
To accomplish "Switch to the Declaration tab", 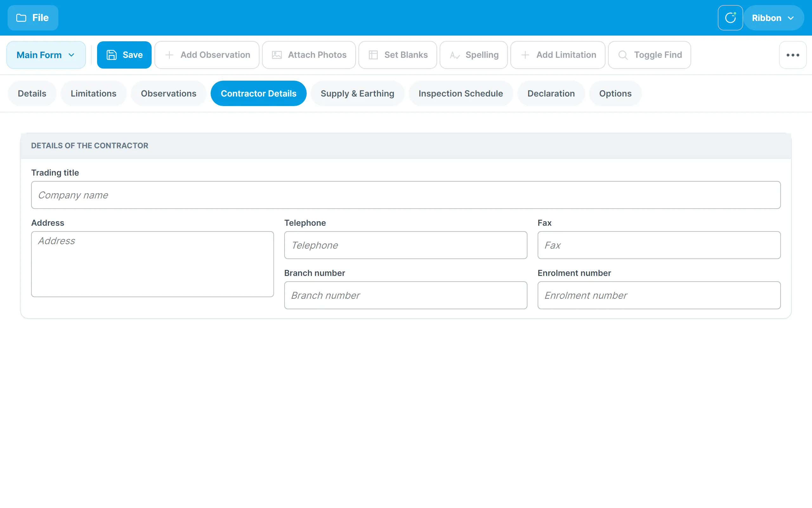I will click(551, 93).
